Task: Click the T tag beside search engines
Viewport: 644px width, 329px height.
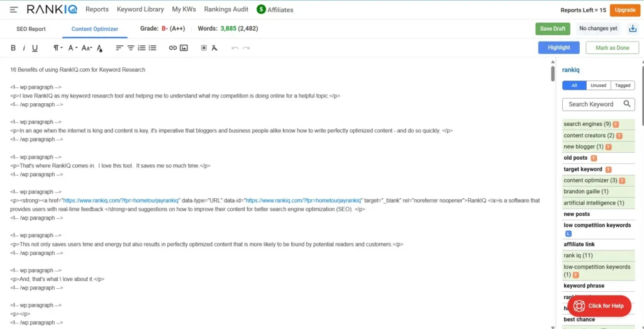Action: point(616,124)
